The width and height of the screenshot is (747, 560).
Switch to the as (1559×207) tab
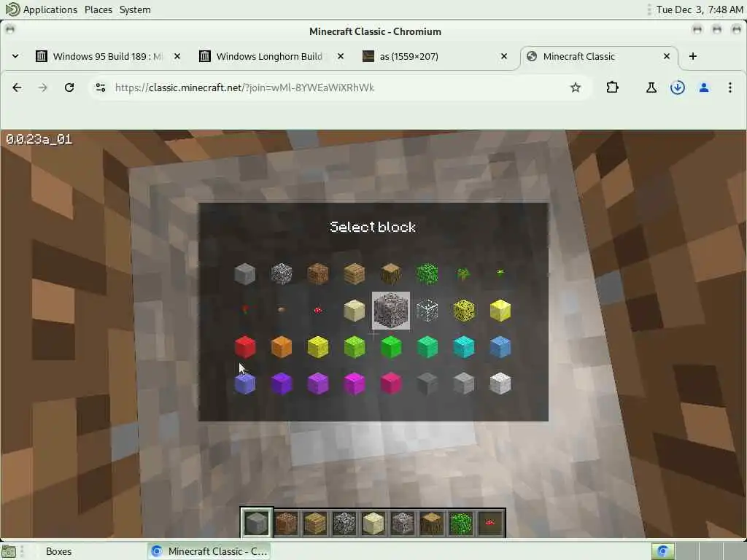[x=435, y=56]
